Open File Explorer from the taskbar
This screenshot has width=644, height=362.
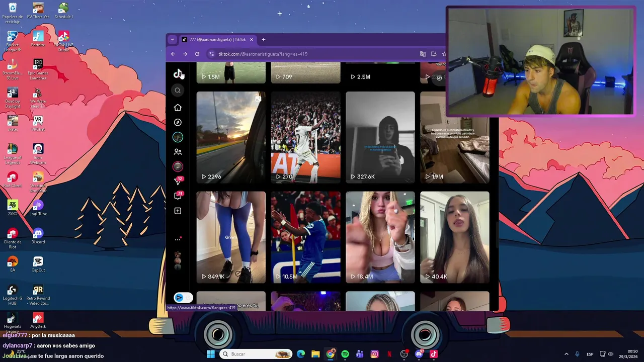tap(315, 354)
